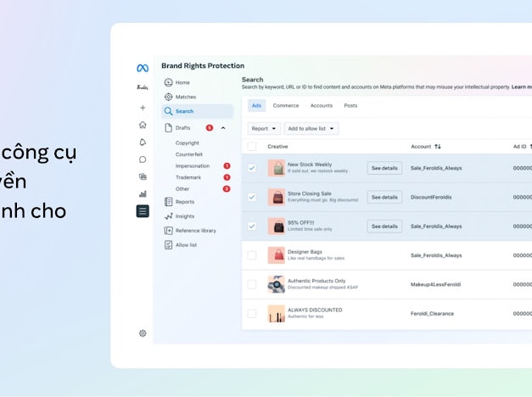Screen dimensions: 532x397
Task: Click account Makeup4LessFeroldi
Action: tap(435, 284)
